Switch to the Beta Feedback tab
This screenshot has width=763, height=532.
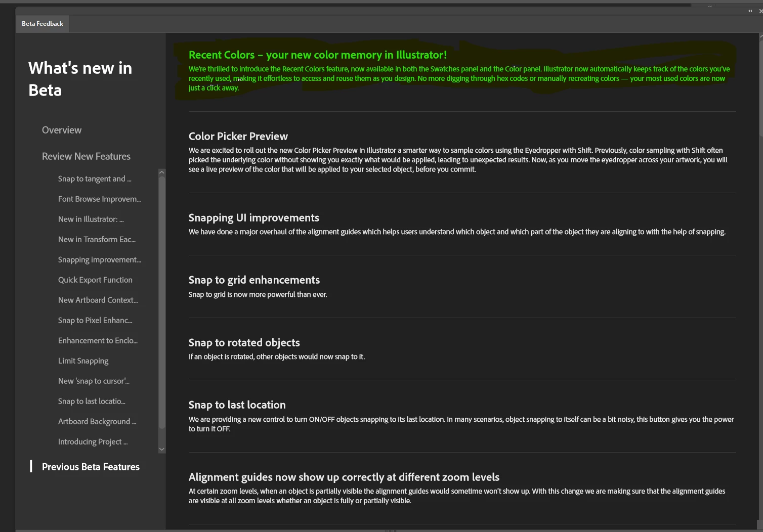click(43, 24)
